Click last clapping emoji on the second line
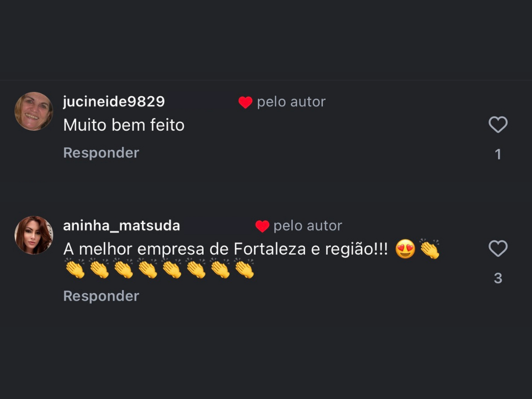The image size is (532, 399). [244, 269]
